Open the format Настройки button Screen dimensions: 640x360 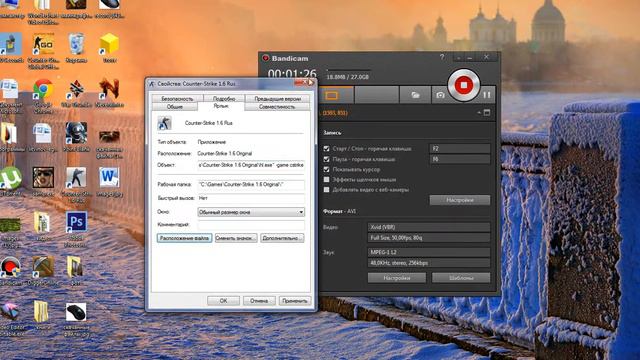(x=397, y=278)
